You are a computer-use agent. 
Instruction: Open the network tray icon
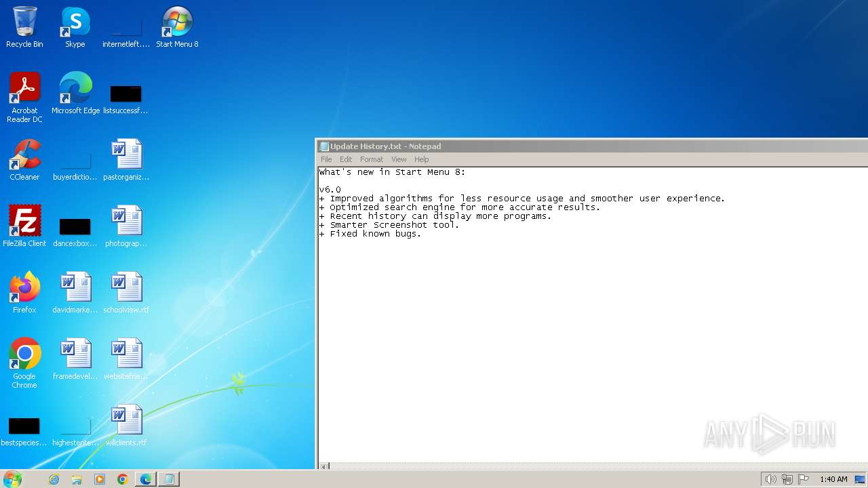[787, 479]
